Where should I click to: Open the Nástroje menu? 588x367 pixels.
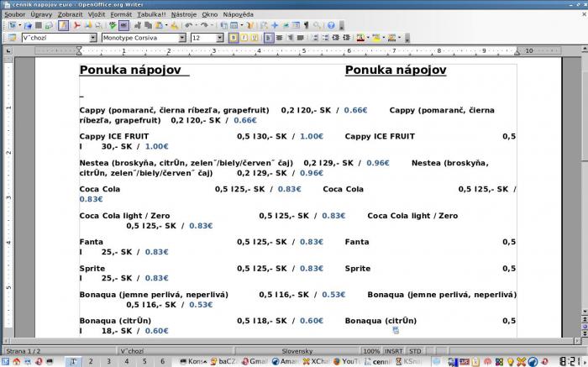point(184,14)
